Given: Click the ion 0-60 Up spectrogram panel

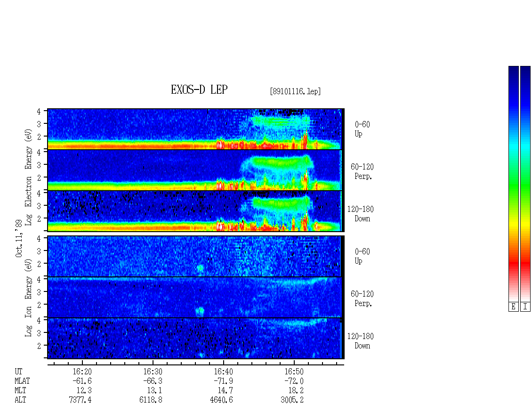Looking at the screenshot, I should tap(195, 256).
